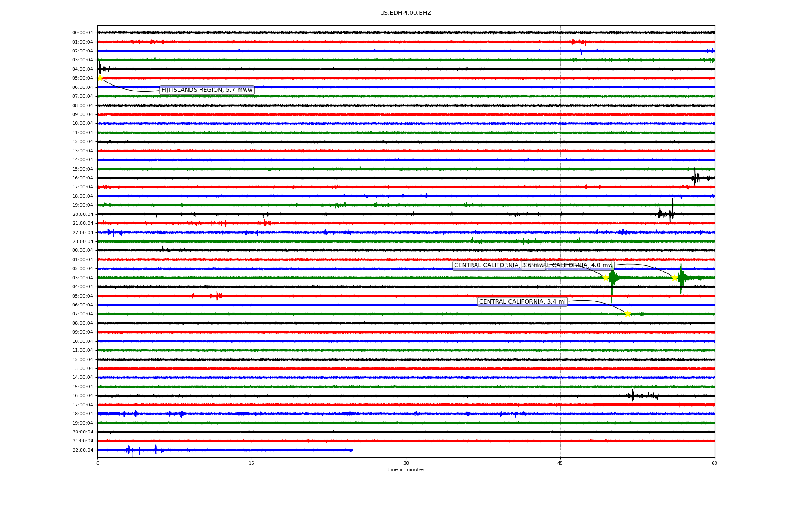Click the 0 tick label on the x-axis
Screen dimensions: 812x508
coord(98,463)
